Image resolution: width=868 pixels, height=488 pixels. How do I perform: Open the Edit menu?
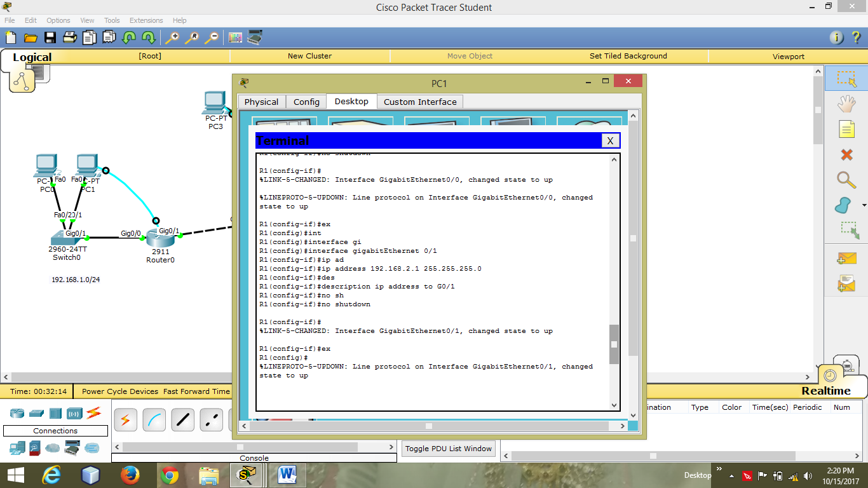coord(31,20)
